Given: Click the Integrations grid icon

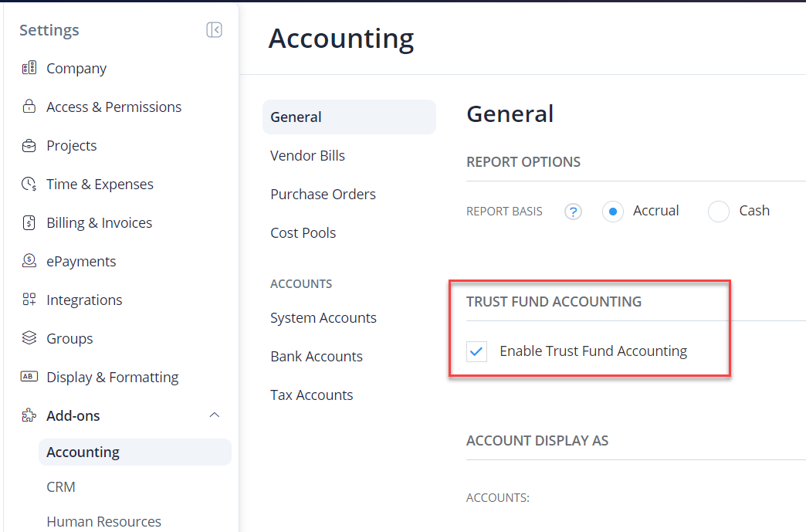Looking at the screenshot, I should [29, 300].
